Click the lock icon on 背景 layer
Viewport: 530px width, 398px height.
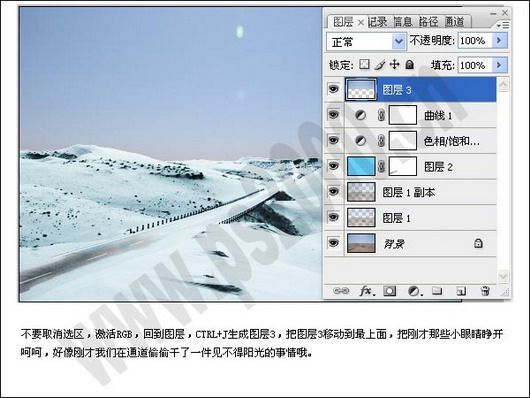point(478,243)
